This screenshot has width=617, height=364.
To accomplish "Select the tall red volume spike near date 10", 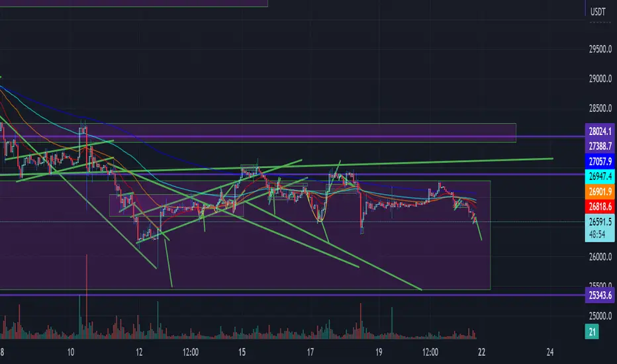I will click(x=87, y=297).
